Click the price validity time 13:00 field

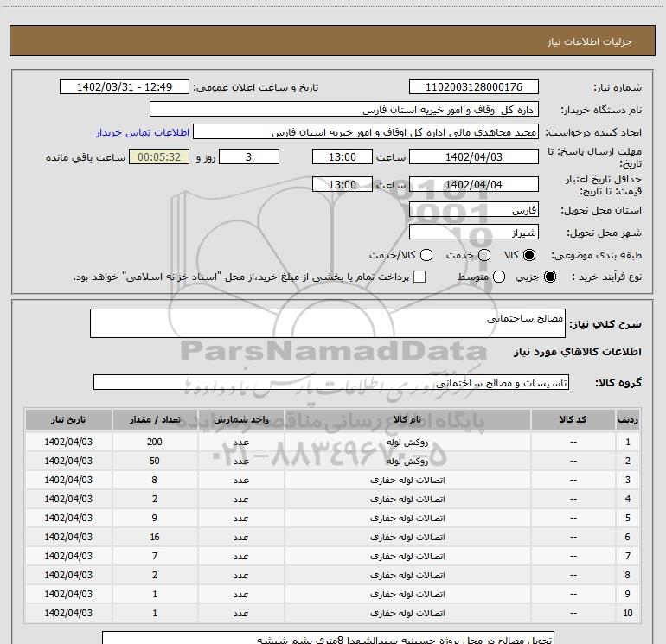[343, 184]
